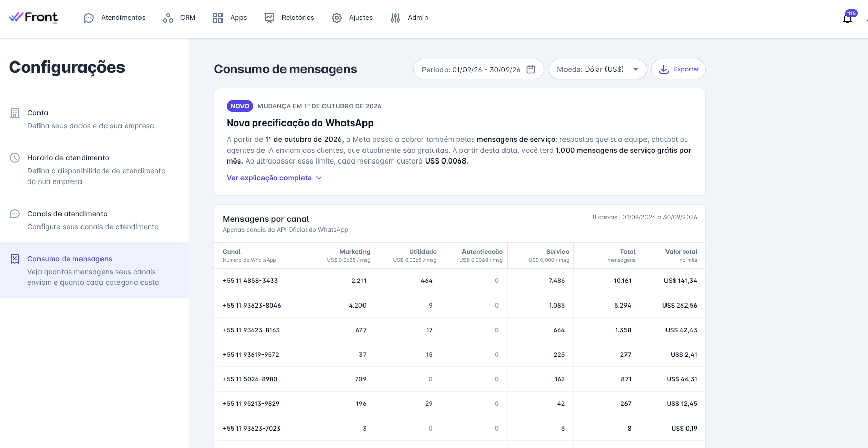Screen dimensions: 868x448
Task: Click the US$ 262,56 value
Action: tap(679, 306)
